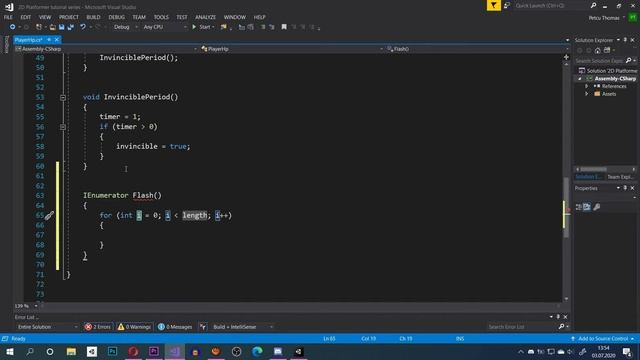Click the Error List filter funnel icon

tap(203, 327)
